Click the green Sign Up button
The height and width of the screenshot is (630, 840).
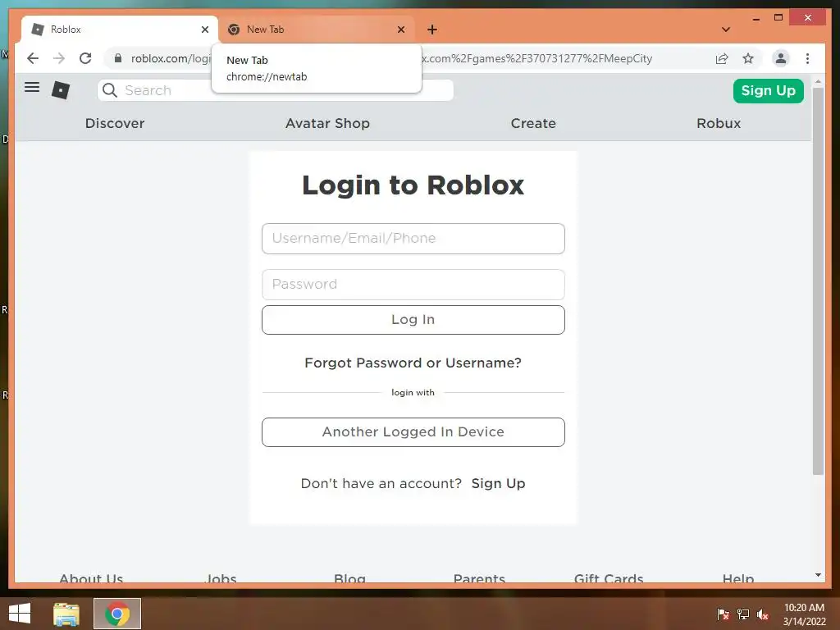[768, 90]
